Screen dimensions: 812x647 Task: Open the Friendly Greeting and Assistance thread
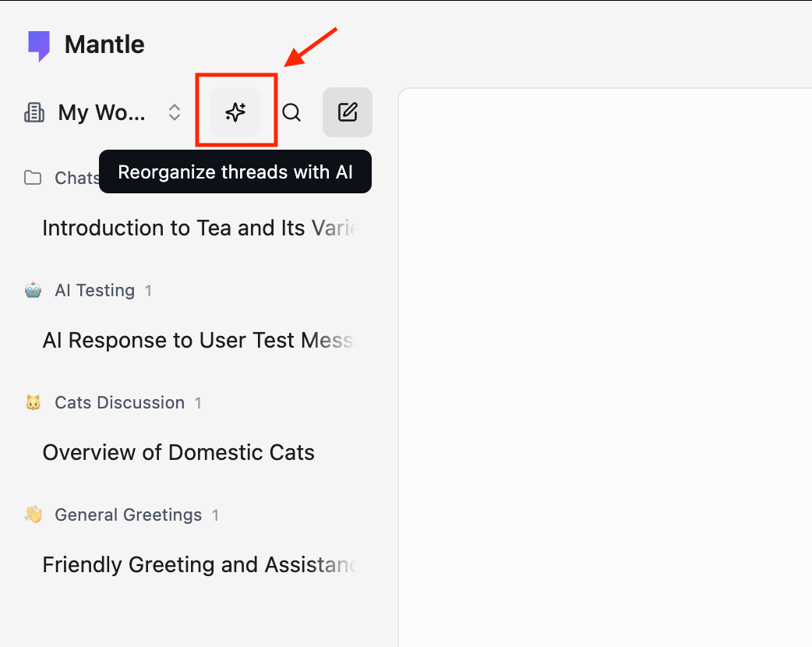[x=199, y=564]
